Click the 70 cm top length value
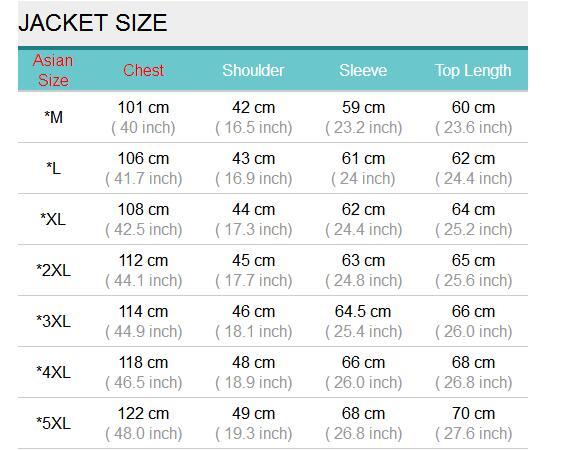 (473, 413)
